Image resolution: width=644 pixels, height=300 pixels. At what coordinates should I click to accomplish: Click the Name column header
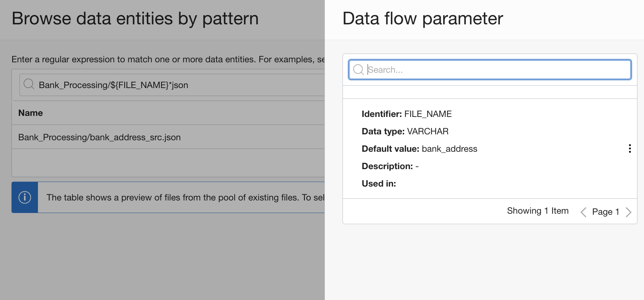tap(31, 113)
